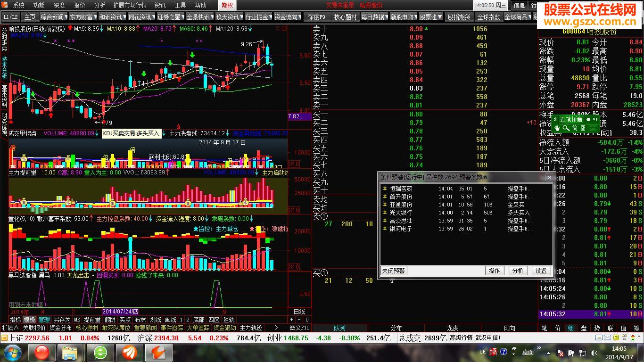Image resolution: width=644 pixels, height=362 pixels.
Task: Open the 扩展市场行情 menu
Action: click(130, 5)
